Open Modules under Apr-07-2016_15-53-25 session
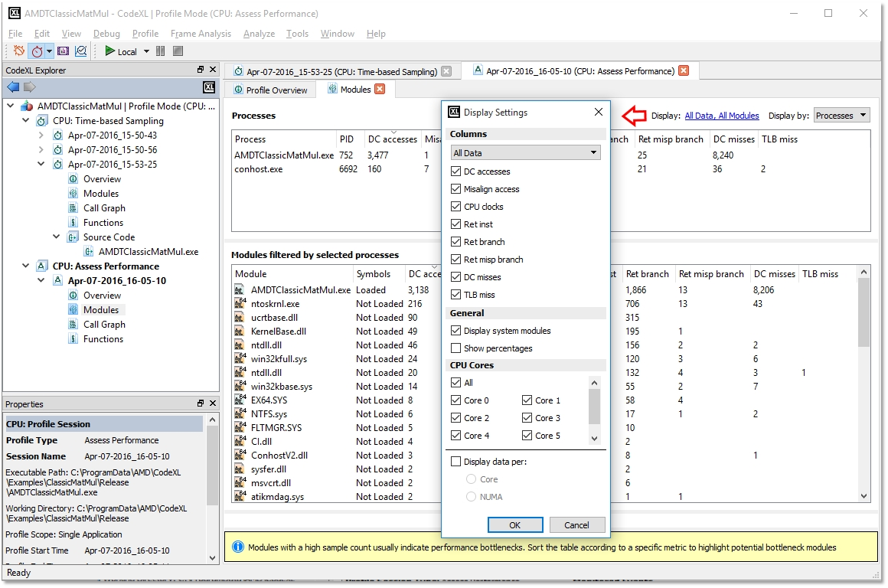 [x=101, y=194]
